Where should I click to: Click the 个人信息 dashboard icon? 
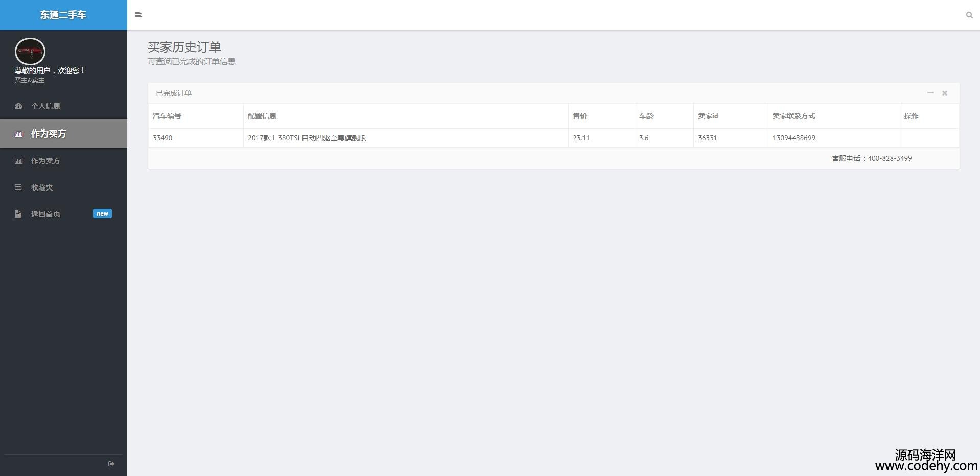18,106
